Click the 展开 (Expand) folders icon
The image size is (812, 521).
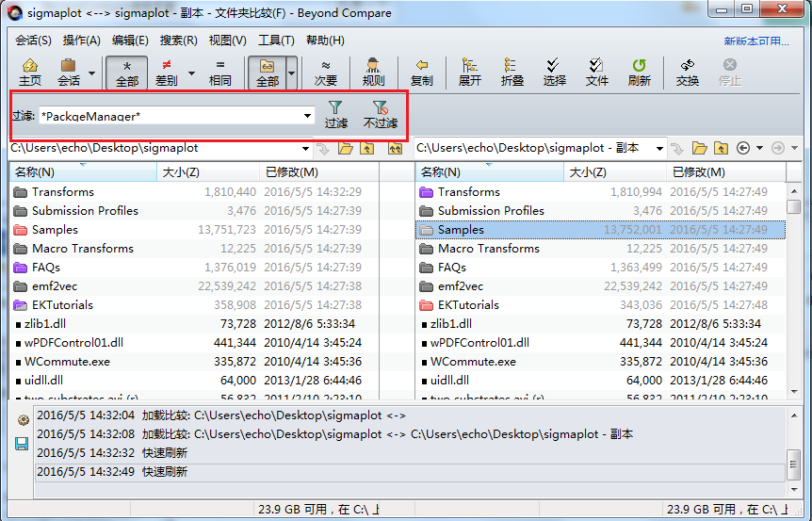tap(469, 72)
